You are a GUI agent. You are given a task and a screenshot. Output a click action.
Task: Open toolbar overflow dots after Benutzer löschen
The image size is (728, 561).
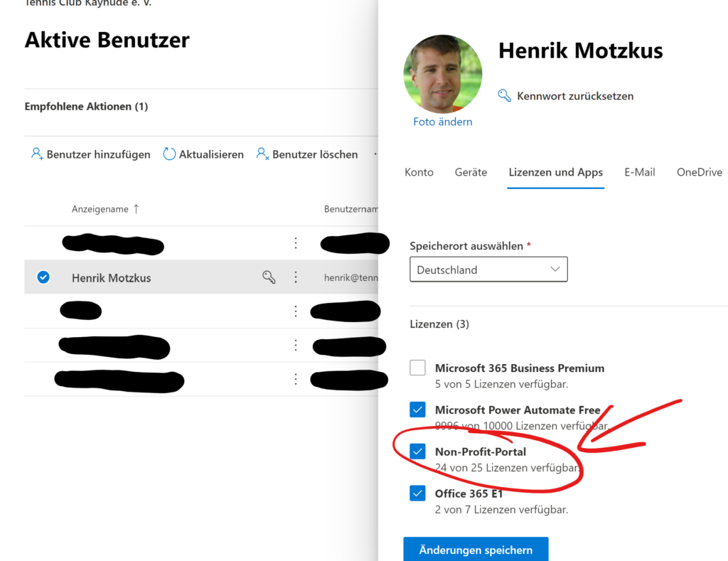[x=375, y=154]
